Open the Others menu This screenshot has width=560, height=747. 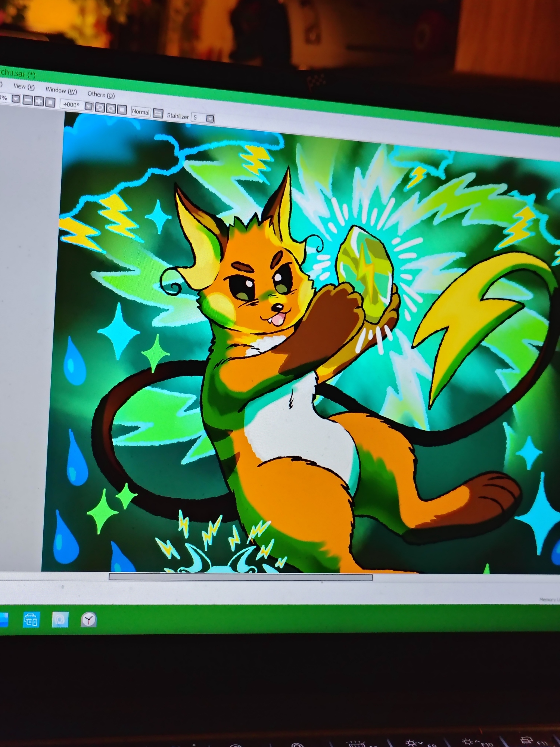[x=101, y=94]
